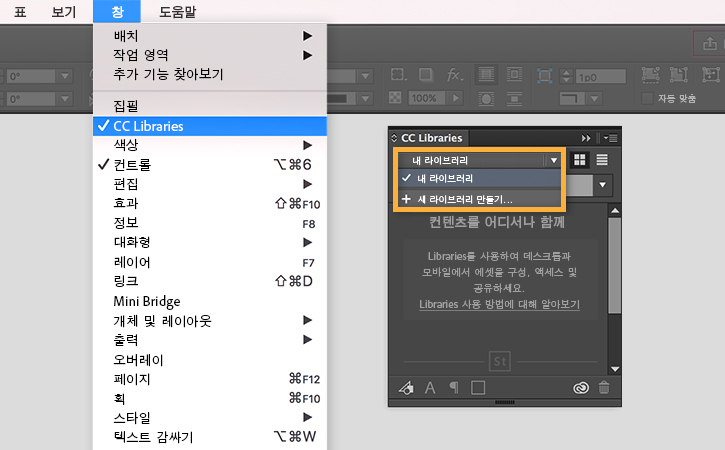Choose 오버레이 from the window menu
Screen dimensions: 725x450
click(210, 359)
